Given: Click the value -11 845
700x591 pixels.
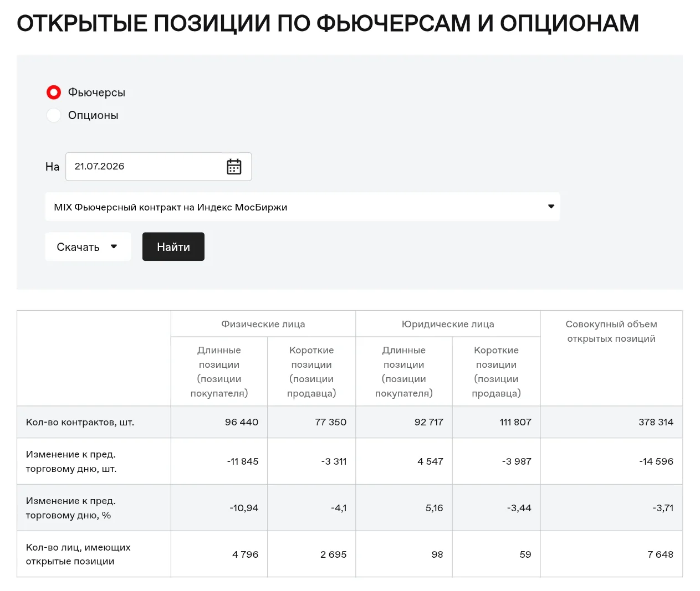Looking at the screenshot, I should [x=243, y=461].
